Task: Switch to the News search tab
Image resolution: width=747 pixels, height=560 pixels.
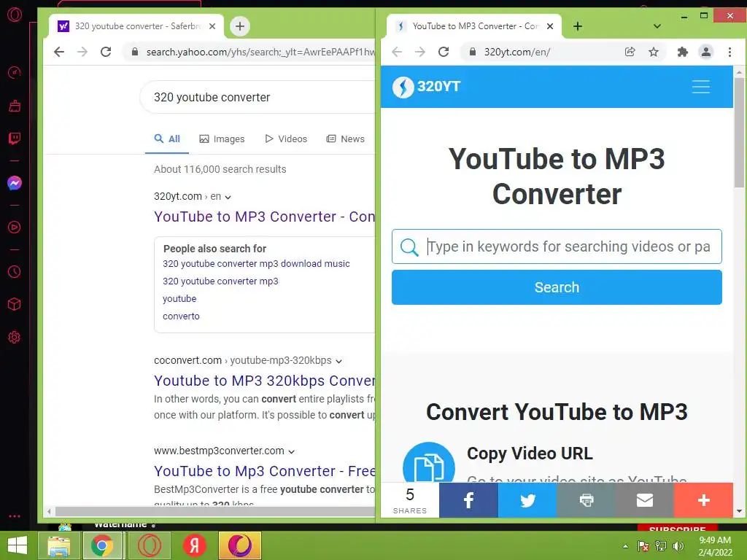Action: (x=345, y=139)
